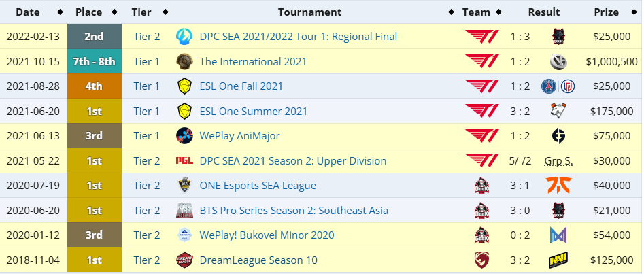Click the T1 team logo in ESL One Summer row

[x=482, y=111]
